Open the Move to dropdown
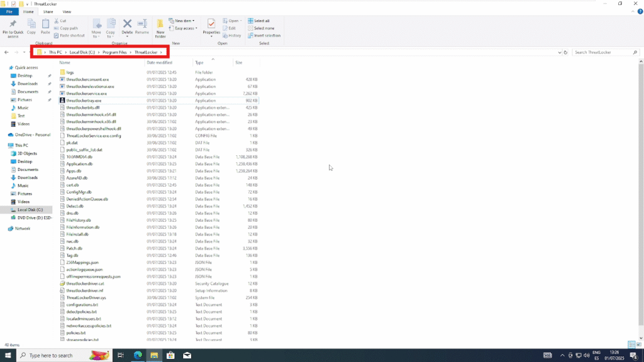This screenshot has height=362, width=644. pyautogui.click(x=96, y=29)
